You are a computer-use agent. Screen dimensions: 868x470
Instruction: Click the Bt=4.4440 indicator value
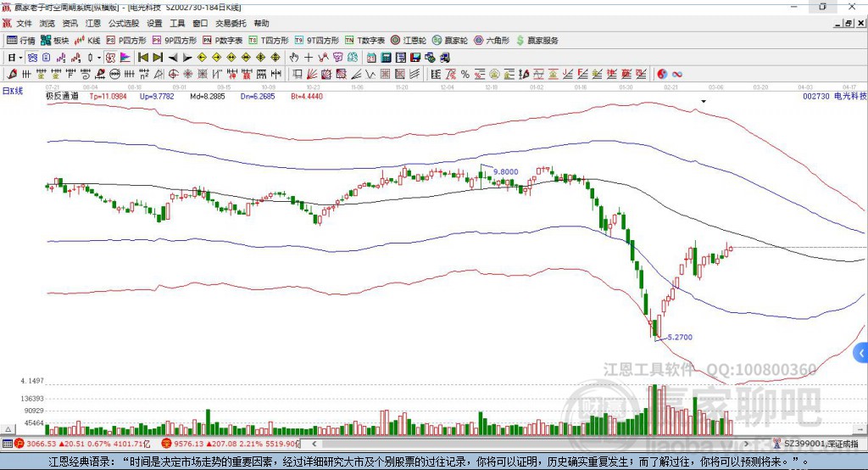(307, 96)
